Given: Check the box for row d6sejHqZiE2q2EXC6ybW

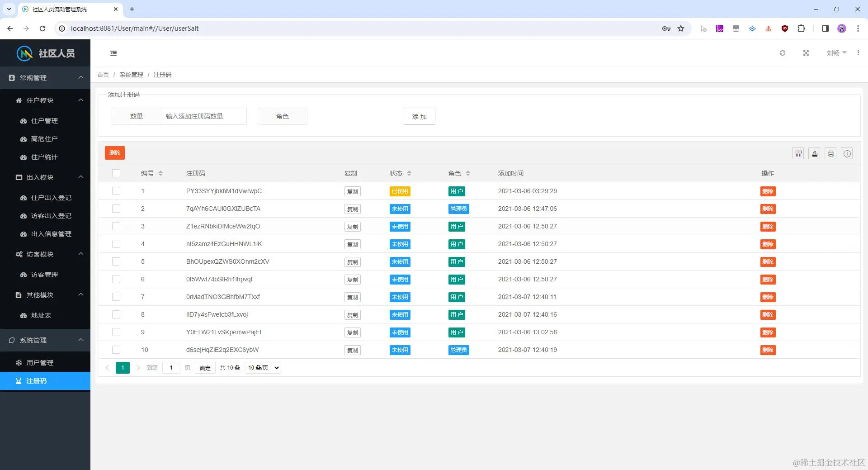Looking at the screenshot, I should pyautogui.click(x=116, y=350).
